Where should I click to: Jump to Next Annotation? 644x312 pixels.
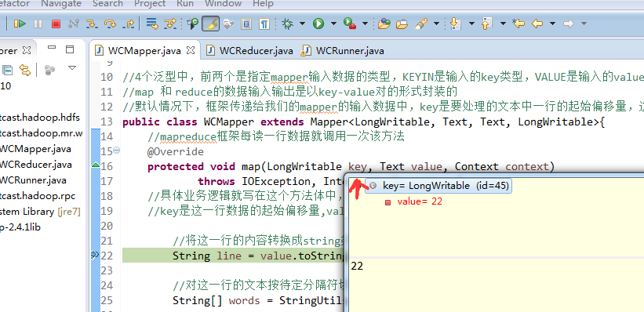click(x=455, y=24)
